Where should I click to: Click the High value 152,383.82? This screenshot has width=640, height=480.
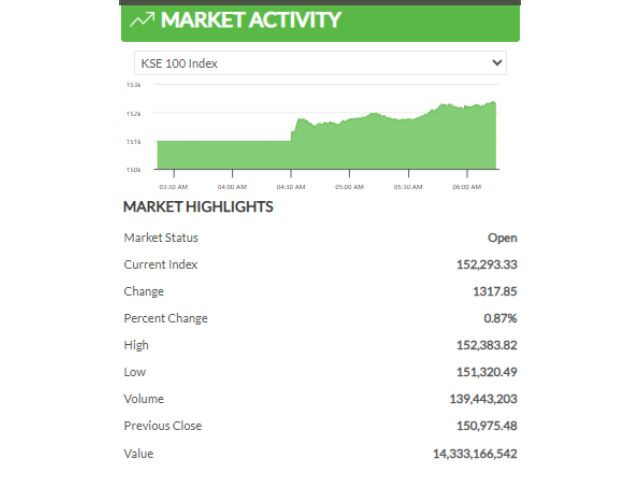point(487,345)
